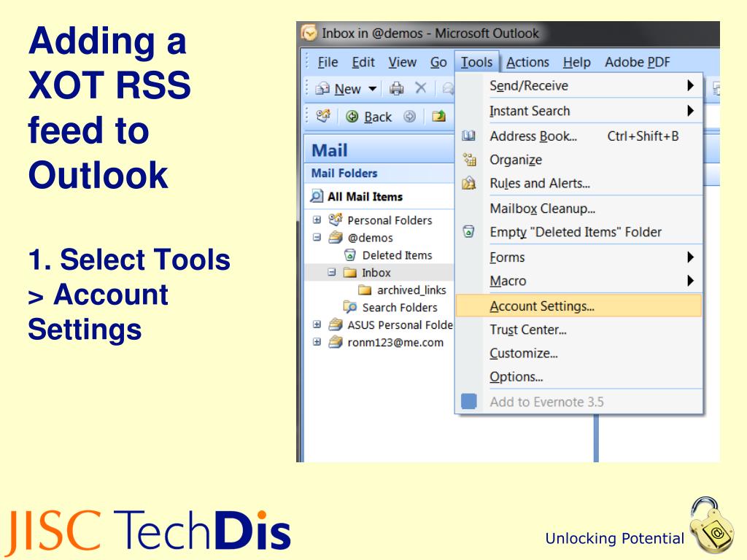The image size is (747, 560).
Task: Choose Mailbox Cleanup menu item
Action: [578, 209]
